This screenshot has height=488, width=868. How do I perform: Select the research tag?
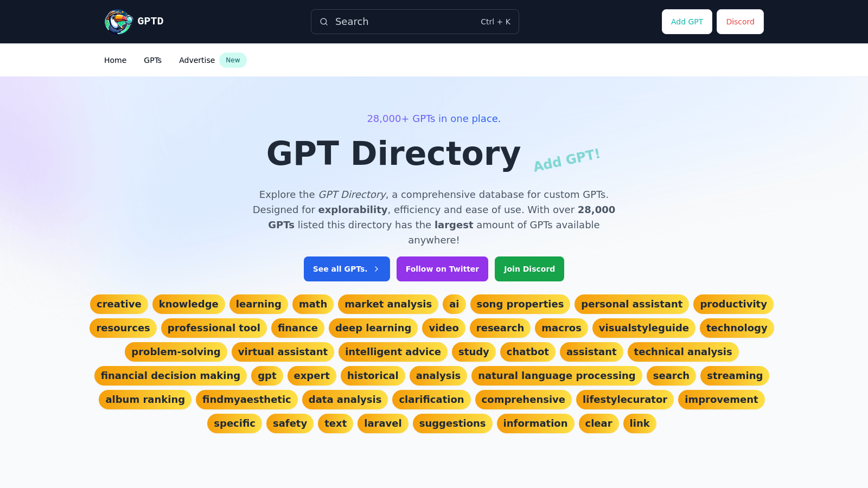500,328
